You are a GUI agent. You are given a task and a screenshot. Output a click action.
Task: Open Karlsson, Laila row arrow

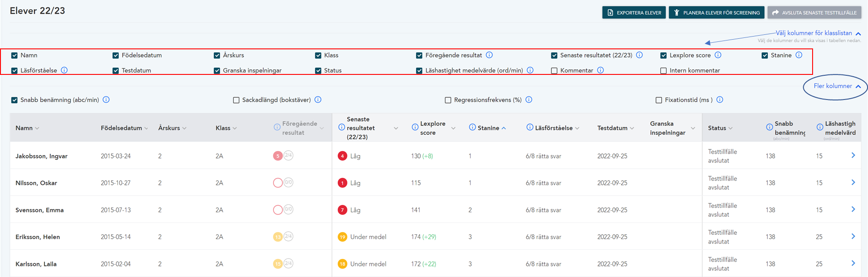point(853,263)
